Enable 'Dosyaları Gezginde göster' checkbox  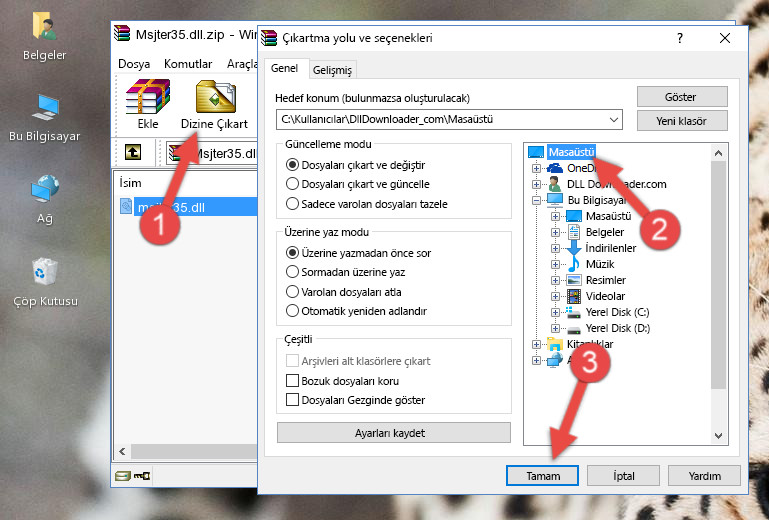[x=292, y=400]
